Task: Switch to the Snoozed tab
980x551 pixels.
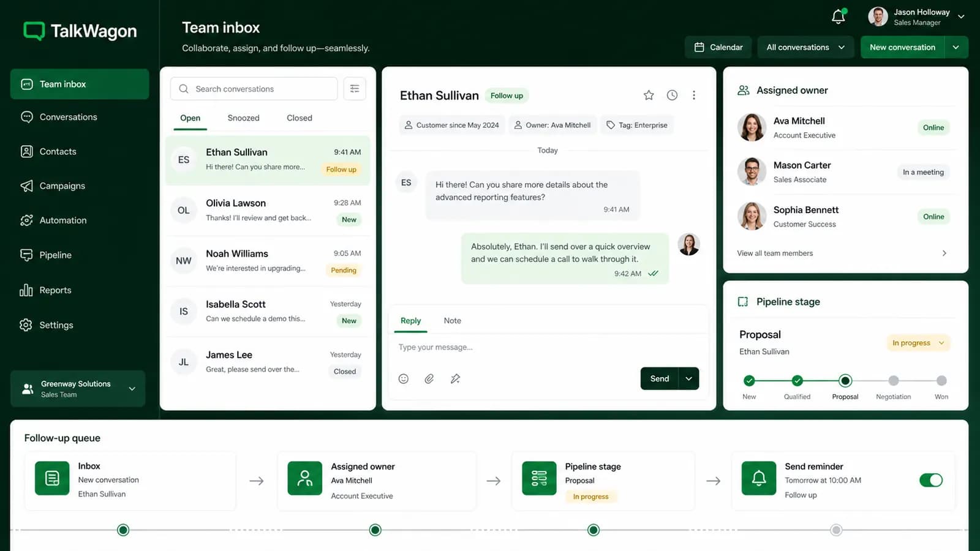Action: (x=243, y=118)
